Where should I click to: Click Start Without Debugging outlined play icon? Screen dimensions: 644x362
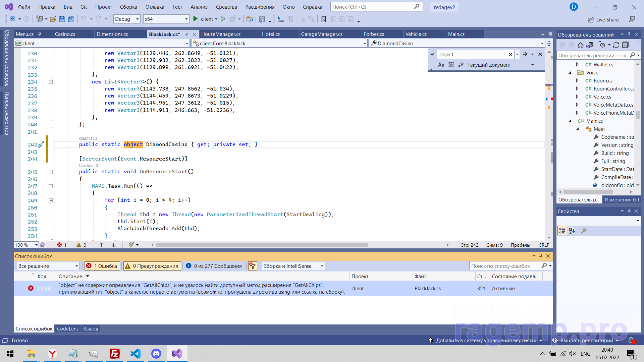click(x=223, y=19)
